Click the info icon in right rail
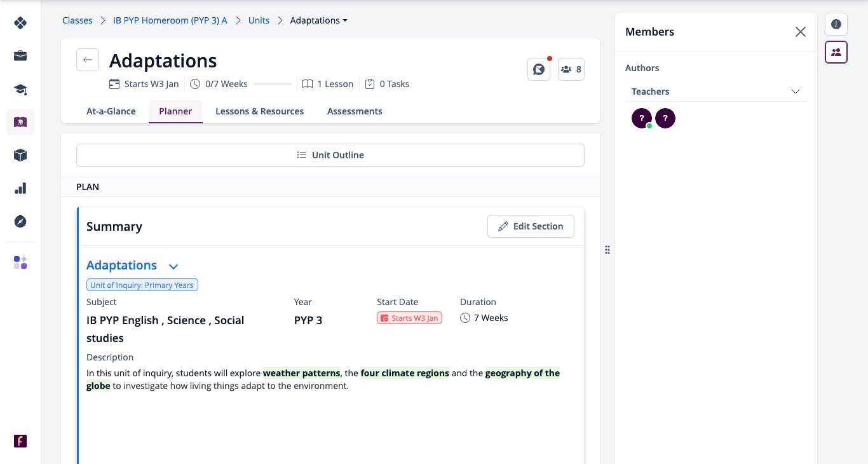 tap(836, 24)
